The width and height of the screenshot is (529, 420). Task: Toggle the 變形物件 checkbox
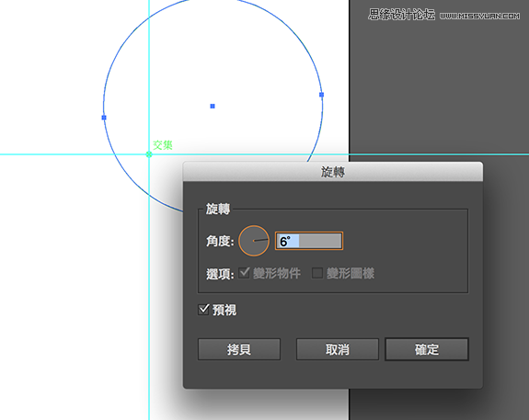[244, 273]
